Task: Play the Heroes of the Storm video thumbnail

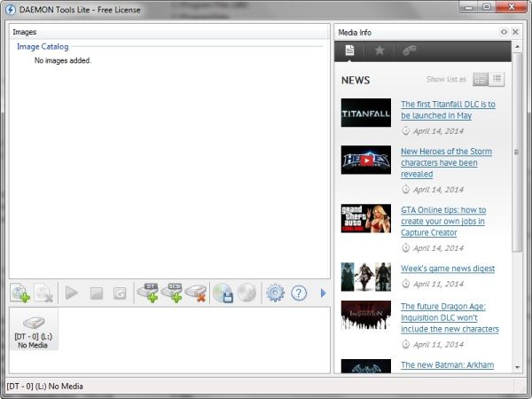Action: [x=366, y=160]
